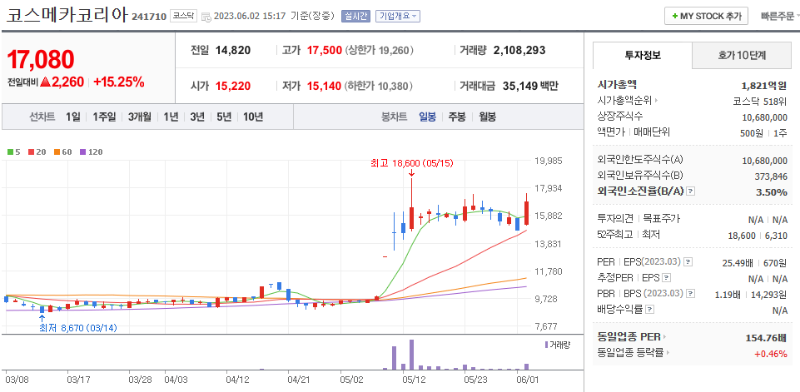Click the 상장주식수 value 10,680,000
800x392 pixels.
point(764,117)
